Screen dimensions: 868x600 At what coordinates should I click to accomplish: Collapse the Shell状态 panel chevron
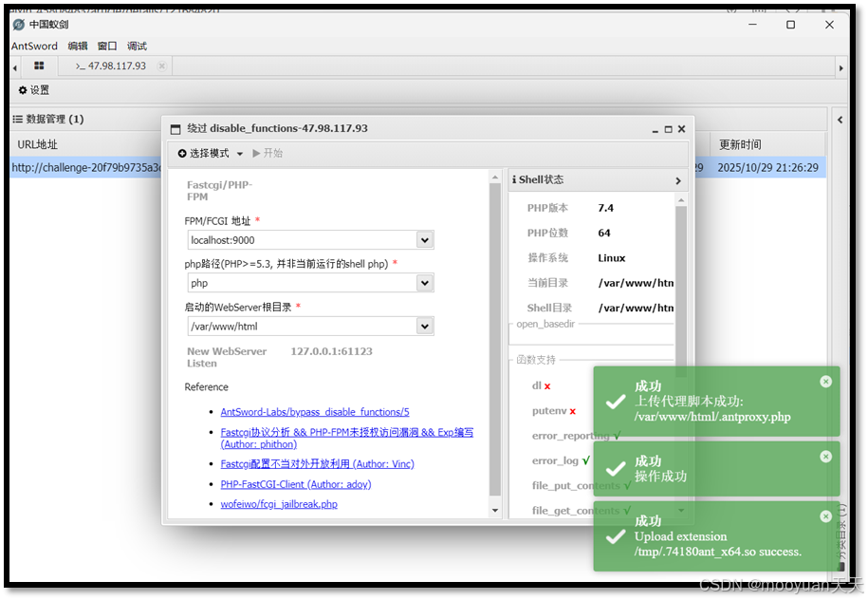(678, 181)
